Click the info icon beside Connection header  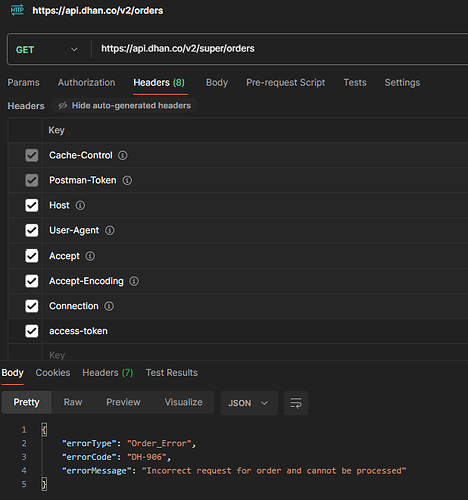(109, 306)
